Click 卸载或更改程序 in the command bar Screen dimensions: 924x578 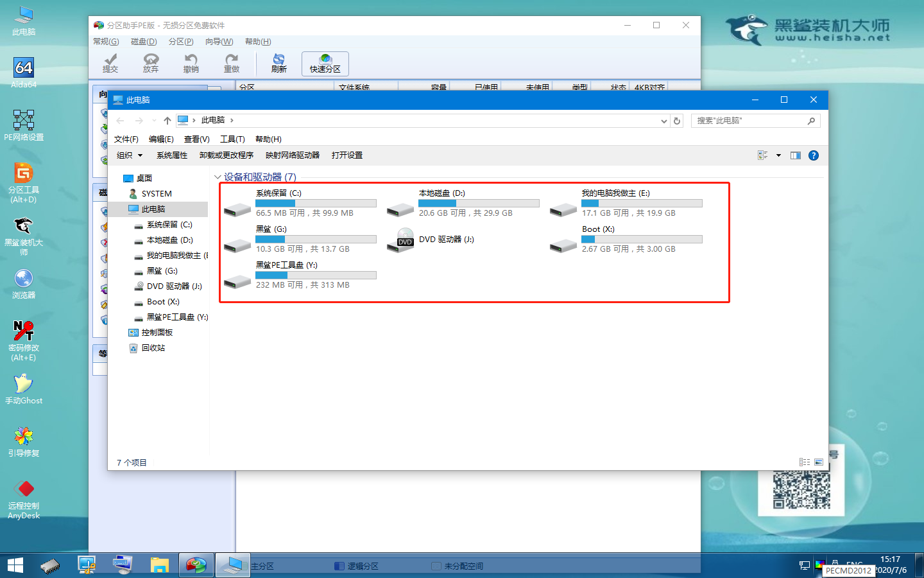pos(226,155)
